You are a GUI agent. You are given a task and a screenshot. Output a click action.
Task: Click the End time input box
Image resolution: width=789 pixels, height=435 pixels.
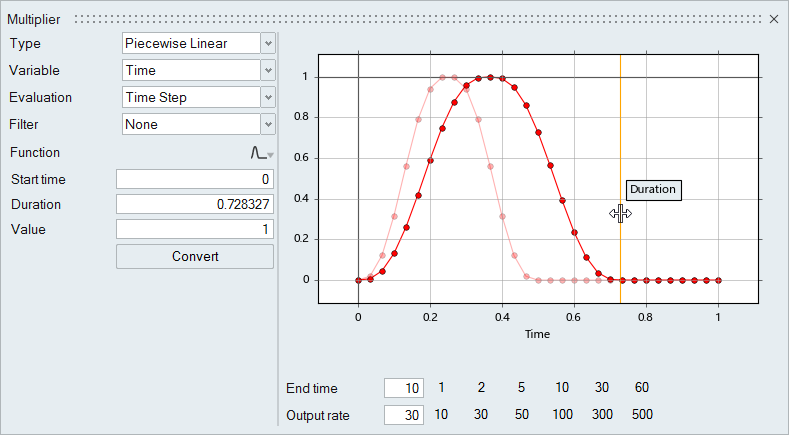(404, 388)
